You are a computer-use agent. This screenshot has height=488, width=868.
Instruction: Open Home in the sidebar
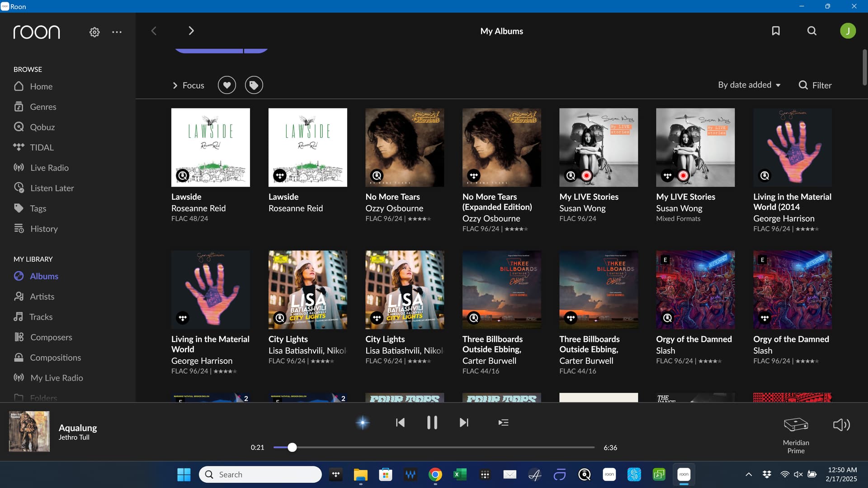click(33, 86)
